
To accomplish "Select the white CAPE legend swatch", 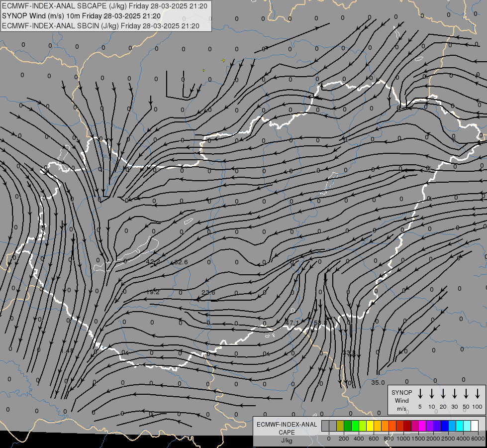I will click(x=474, y=426).
